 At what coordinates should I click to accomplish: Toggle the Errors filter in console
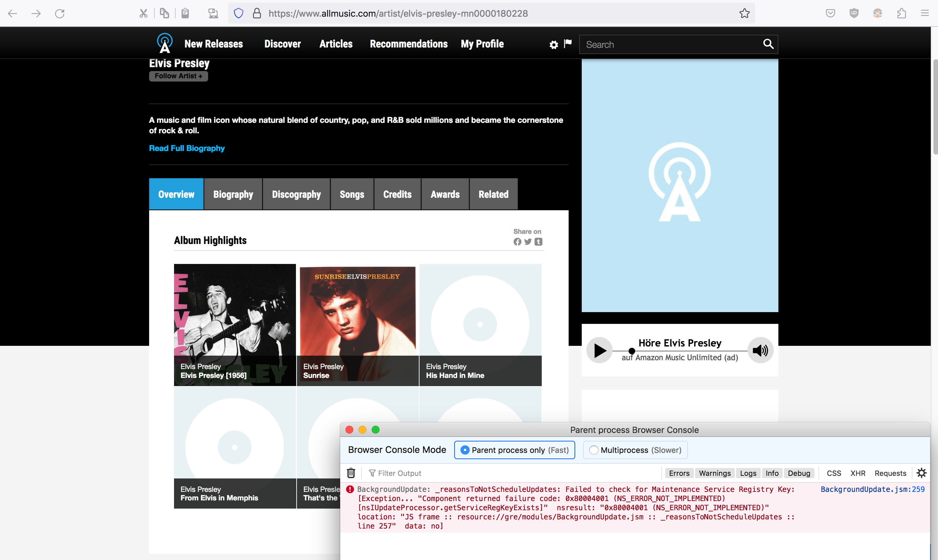(679, 473)
